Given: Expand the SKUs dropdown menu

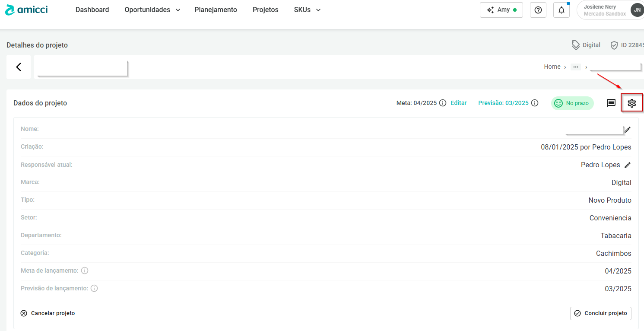Looking at the screenshot, I should 307,10.
